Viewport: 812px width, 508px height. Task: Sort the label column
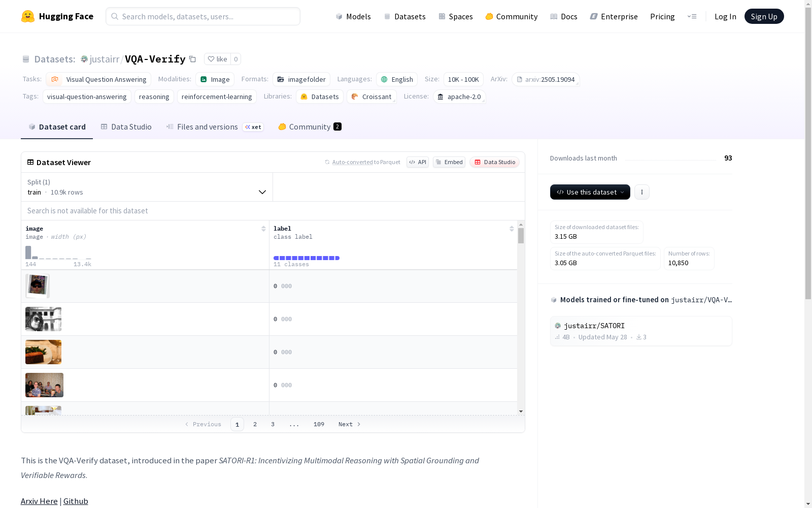pos(512,229)
